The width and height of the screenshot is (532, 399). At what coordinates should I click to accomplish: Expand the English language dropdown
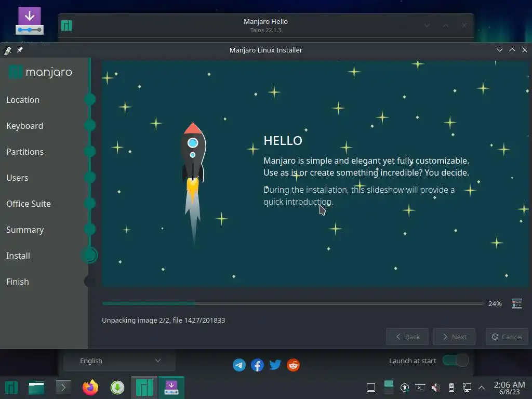tap(119, 361)
